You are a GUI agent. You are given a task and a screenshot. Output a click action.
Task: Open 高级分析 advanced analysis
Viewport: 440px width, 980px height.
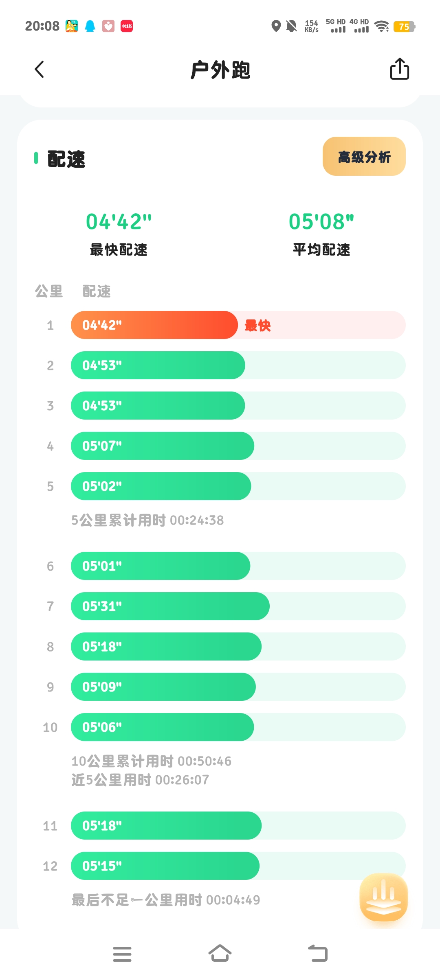click(364, 157)
